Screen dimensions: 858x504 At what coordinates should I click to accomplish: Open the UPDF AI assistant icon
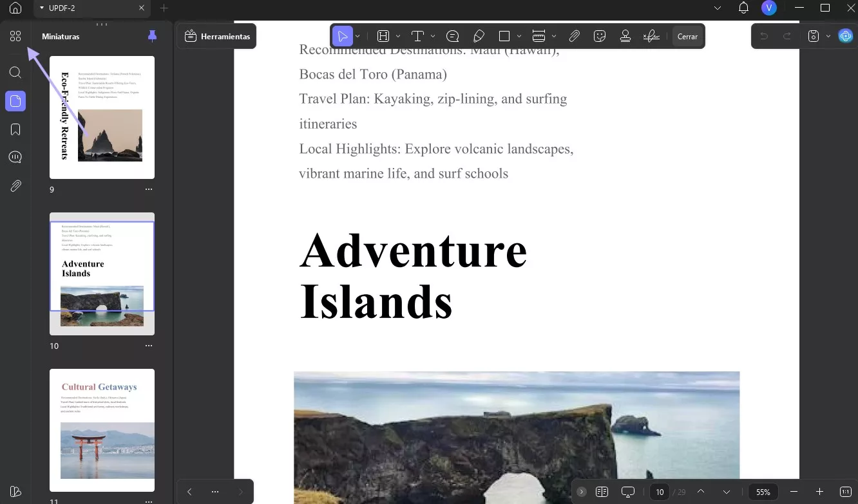(845, 36)
